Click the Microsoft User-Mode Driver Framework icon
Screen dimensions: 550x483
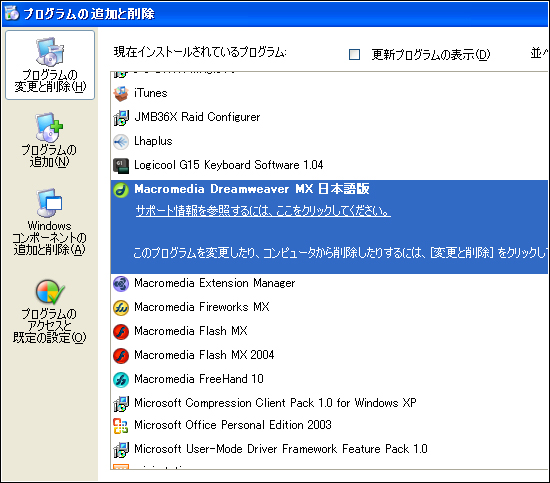point(121,449)
